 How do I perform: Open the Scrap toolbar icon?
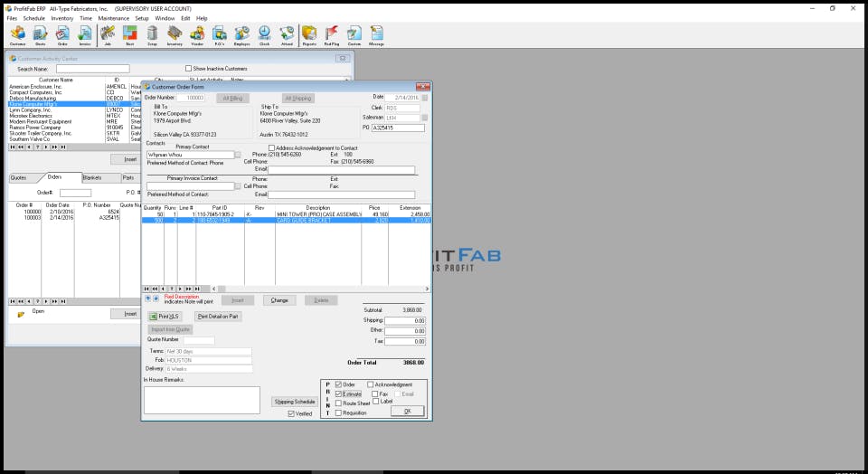(152, 35)
